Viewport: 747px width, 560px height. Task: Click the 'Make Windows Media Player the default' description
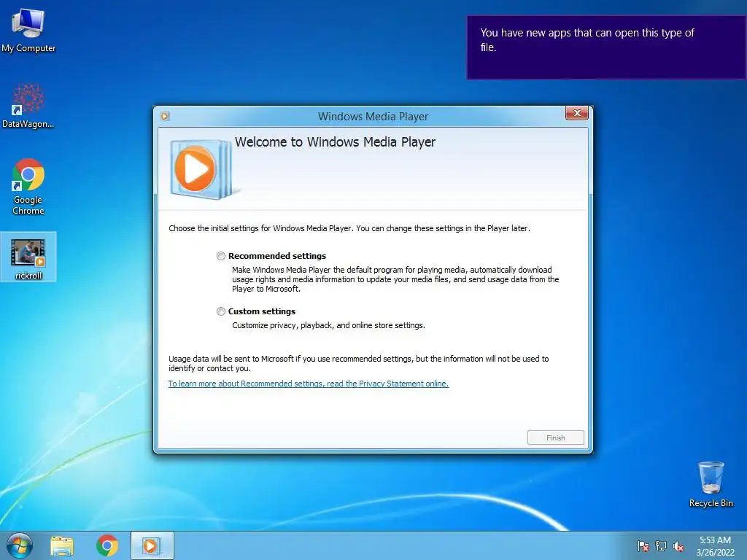(395, 279)
